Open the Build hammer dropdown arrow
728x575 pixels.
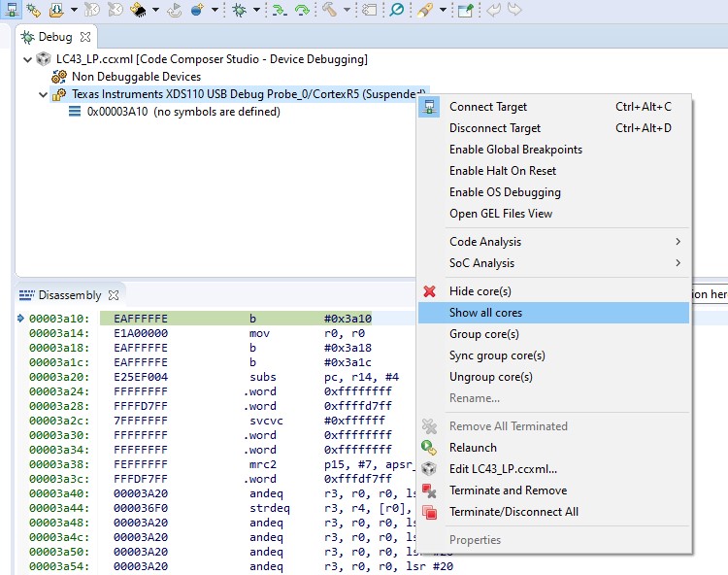(347, 10)
